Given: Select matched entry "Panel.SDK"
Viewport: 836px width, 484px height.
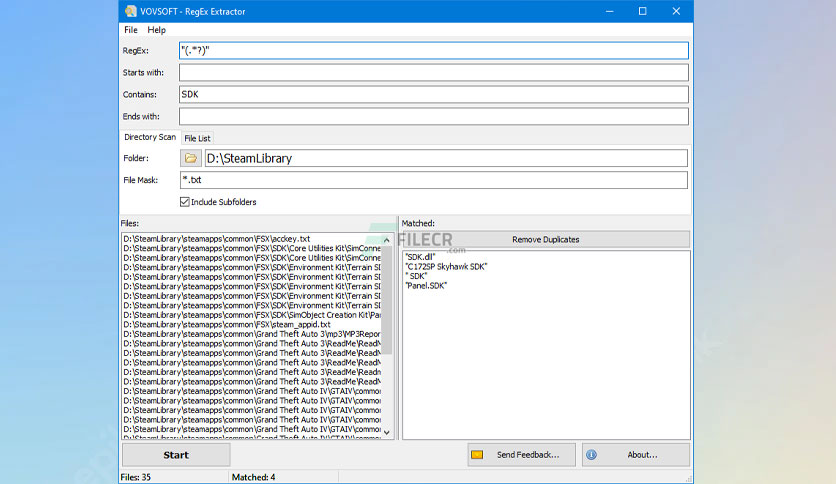Looking at the screenshot, I should tap(426, 286).
